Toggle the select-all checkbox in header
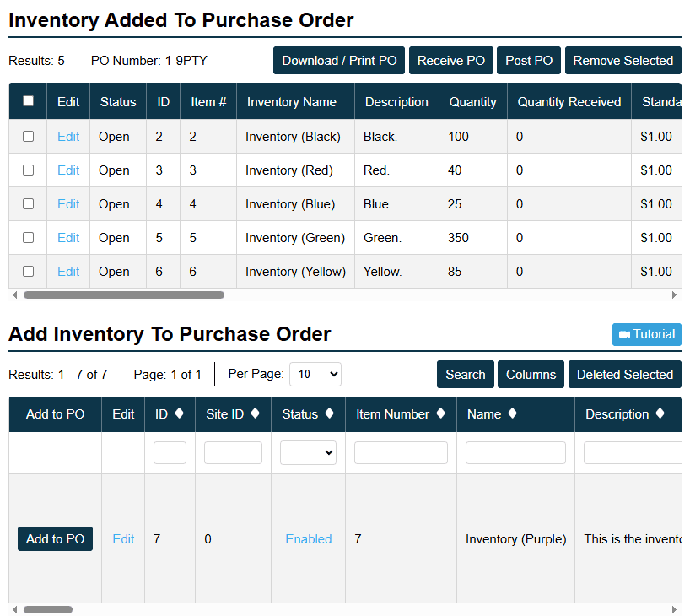This screenshot has width=690, height=616. [28, 101]
